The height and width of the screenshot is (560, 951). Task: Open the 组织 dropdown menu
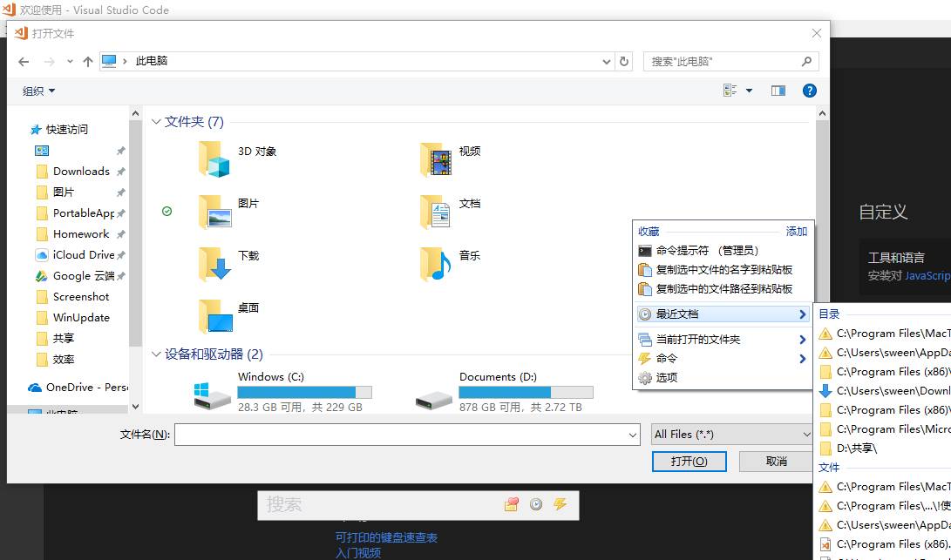38,91
